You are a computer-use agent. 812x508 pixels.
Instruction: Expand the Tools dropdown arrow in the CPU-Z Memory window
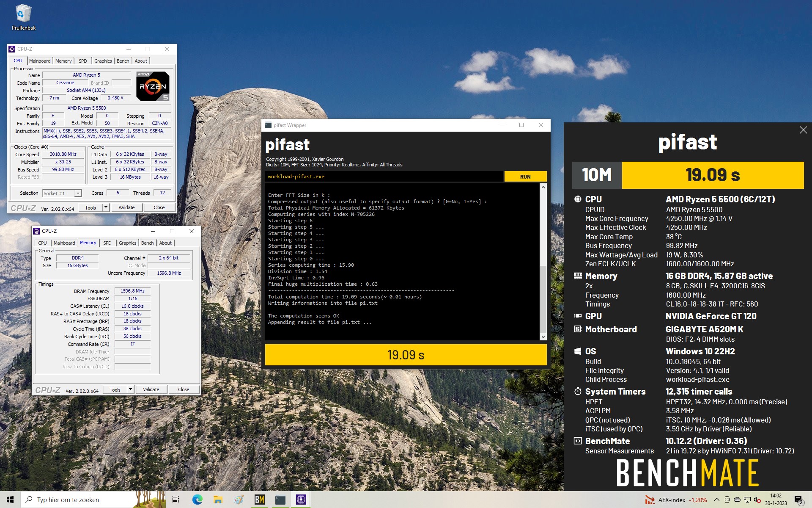130,389
